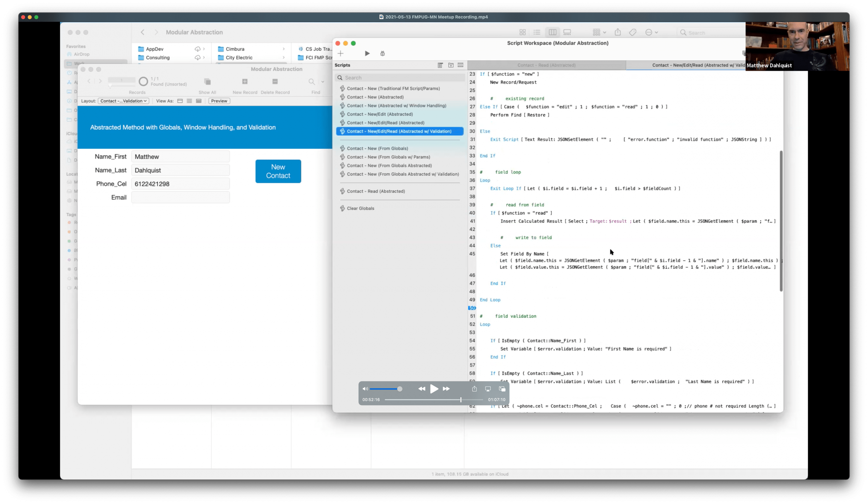Open the Finder group-by dropdown
This screenshot has height=504, width=868.
599,32
